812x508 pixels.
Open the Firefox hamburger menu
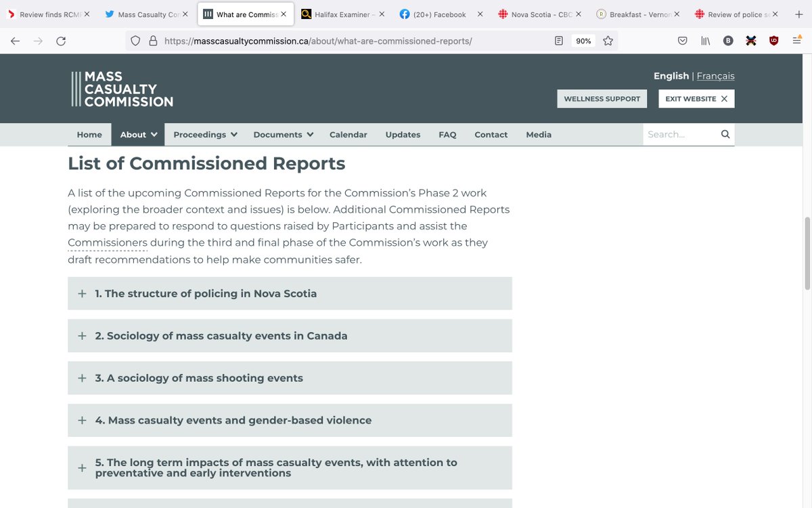point(796,41)
